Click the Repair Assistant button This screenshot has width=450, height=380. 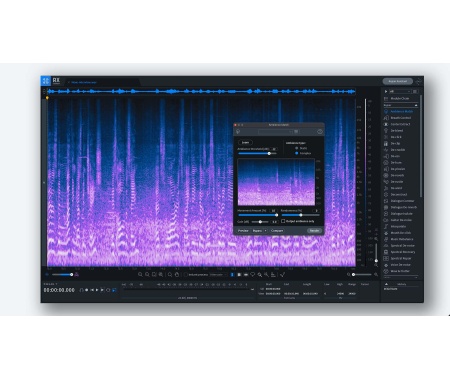click(397, 81)
